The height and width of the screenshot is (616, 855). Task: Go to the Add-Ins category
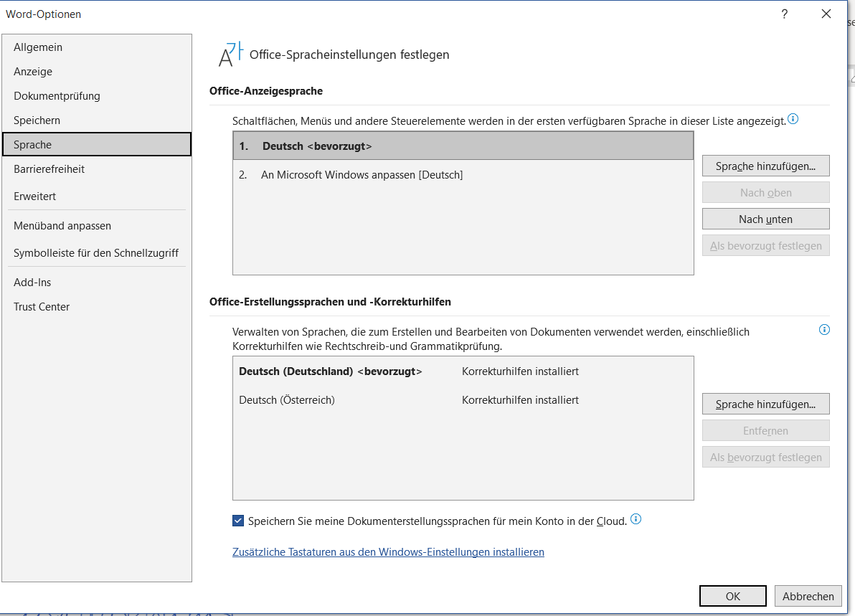[x=97, y=283]
